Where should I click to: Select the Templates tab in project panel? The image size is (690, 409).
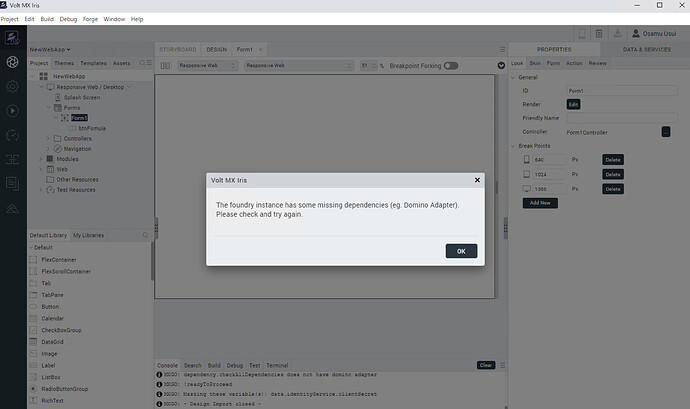[93, 63]
